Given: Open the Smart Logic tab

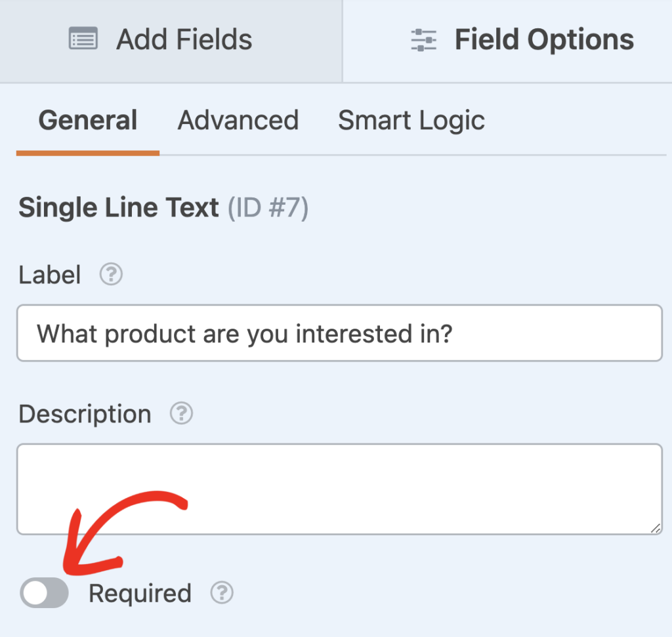Looking at the screenshot, I should pos(411,120).
